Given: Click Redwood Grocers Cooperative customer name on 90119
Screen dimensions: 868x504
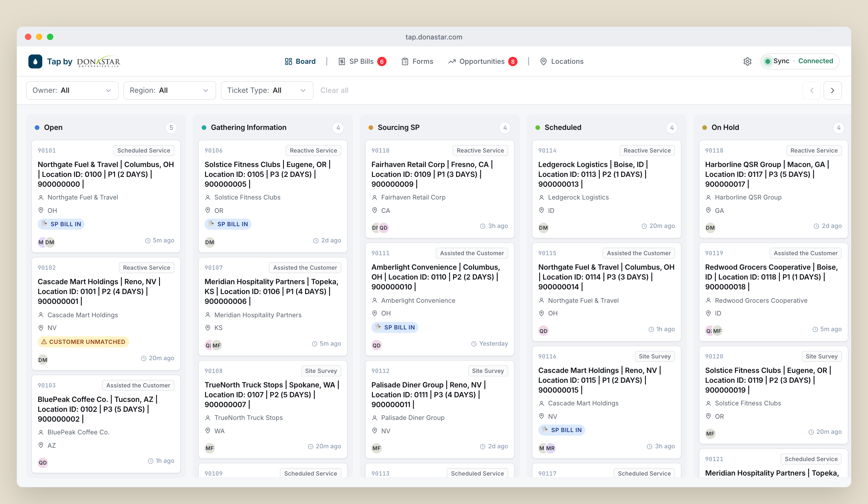Looking at the screenshot, I should [761, 300].
